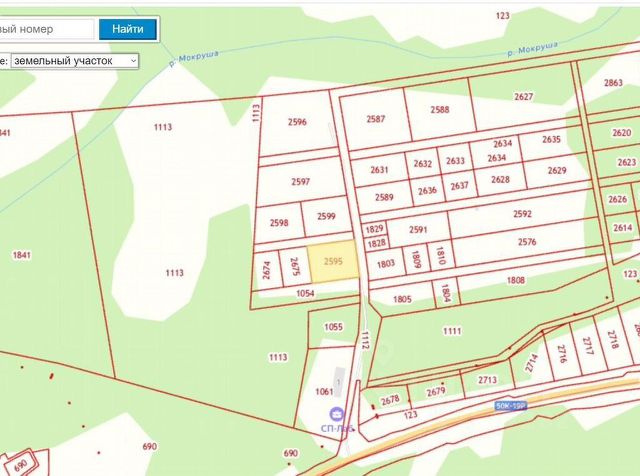Select parcel labeled 2635
This screenshot has width=640, height=476.
[551, 139]
